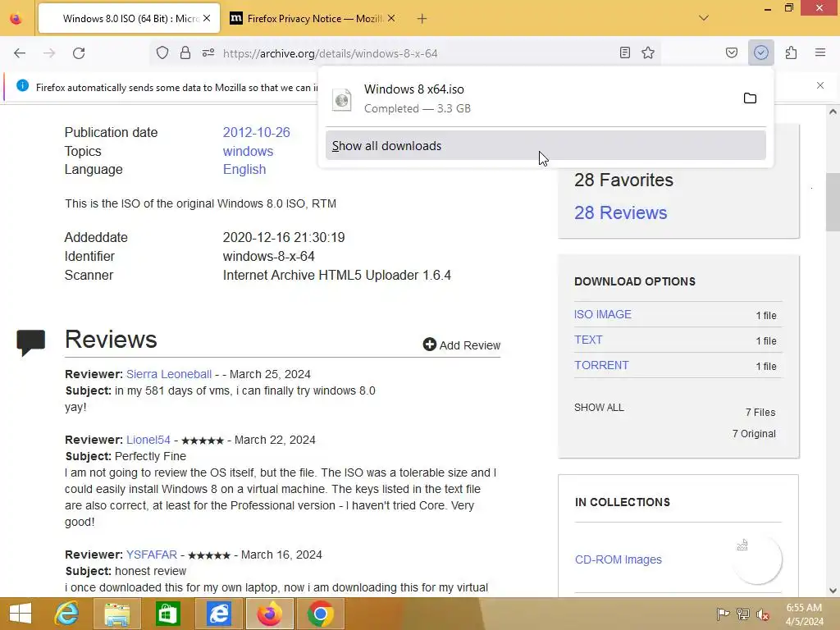The width and height of the screenshot is (840, 630).
Task: Bookmark this page with the star icon
Action: click(x=648, y=52)
